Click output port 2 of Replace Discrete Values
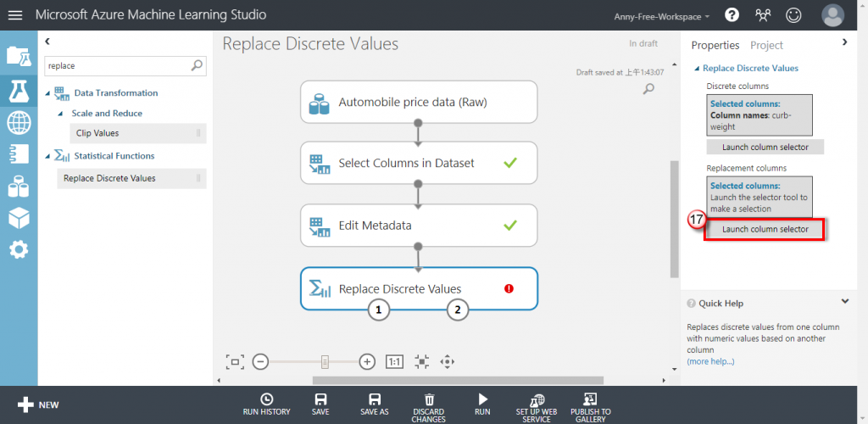This screenshot has width=868, height=424. 457,310
